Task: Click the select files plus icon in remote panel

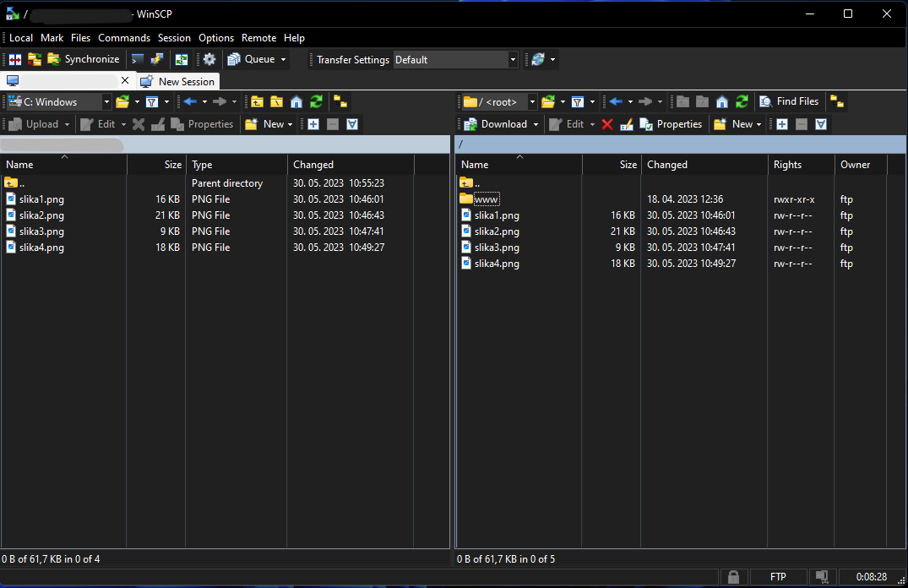Action: pyautogui.click(x=782, y=124)
